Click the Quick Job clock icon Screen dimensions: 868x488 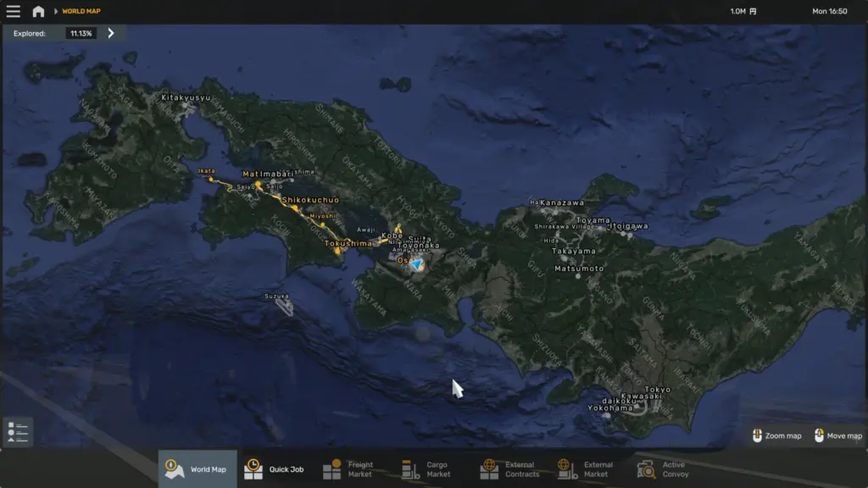(253, 469)
